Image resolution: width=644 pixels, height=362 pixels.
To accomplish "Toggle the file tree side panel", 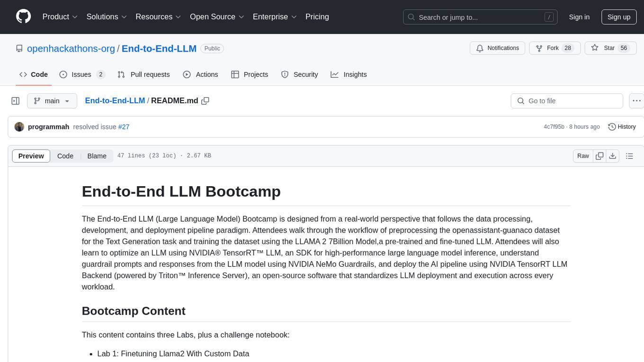I will 16,101.
